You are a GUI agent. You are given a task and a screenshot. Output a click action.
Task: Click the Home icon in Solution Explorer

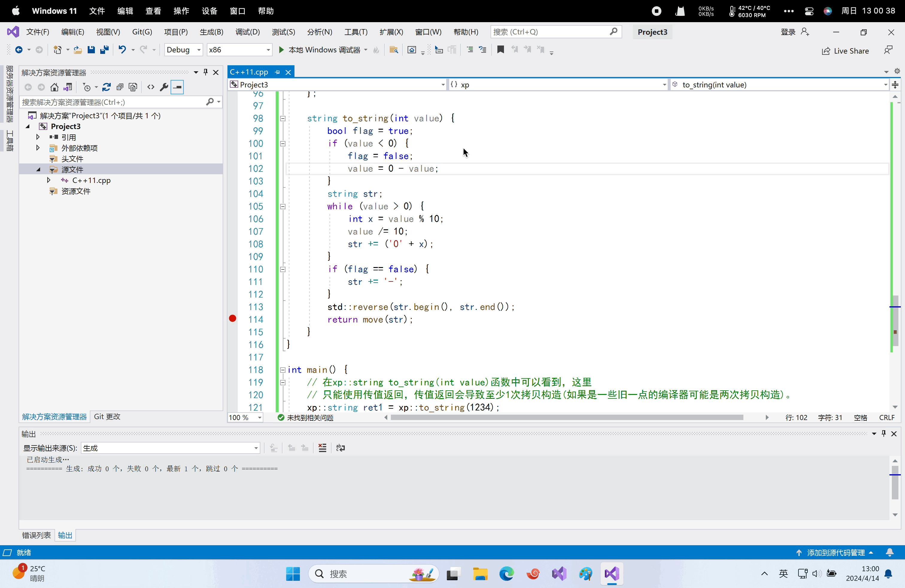[54, 87]
